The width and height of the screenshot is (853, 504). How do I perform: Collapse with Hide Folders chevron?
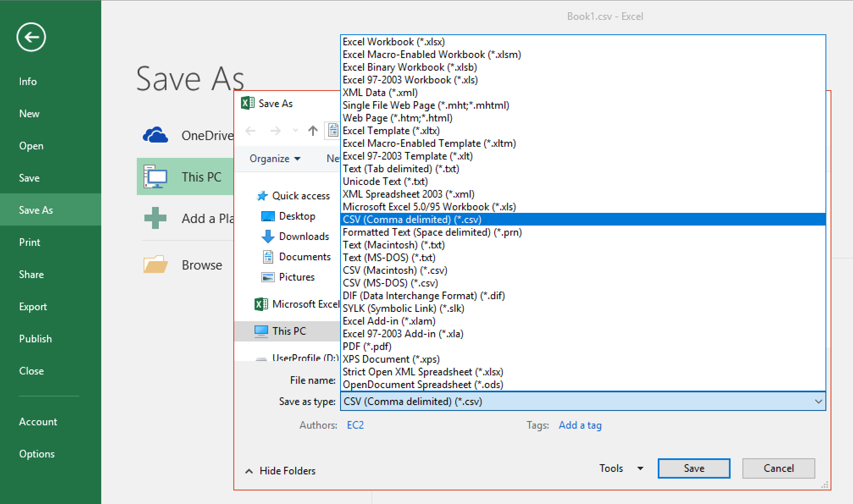(x=249, y=471)
